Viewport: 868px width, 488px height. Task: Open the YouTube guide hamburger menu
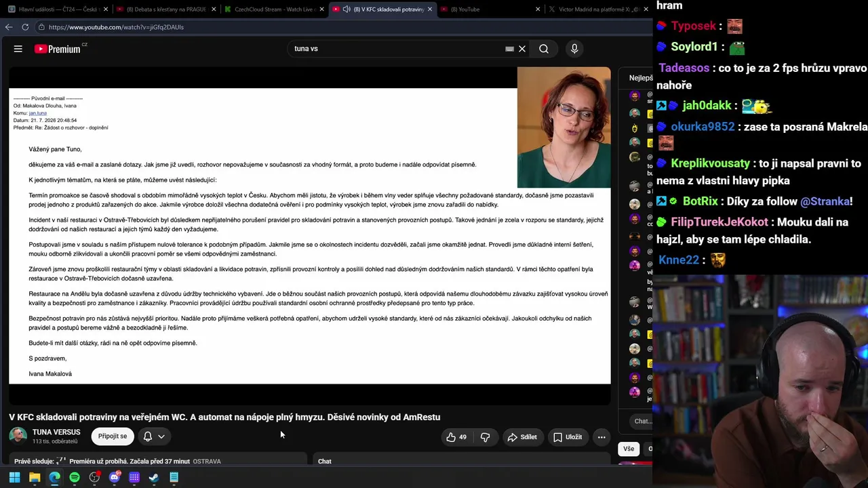click(x=18, y=49)
